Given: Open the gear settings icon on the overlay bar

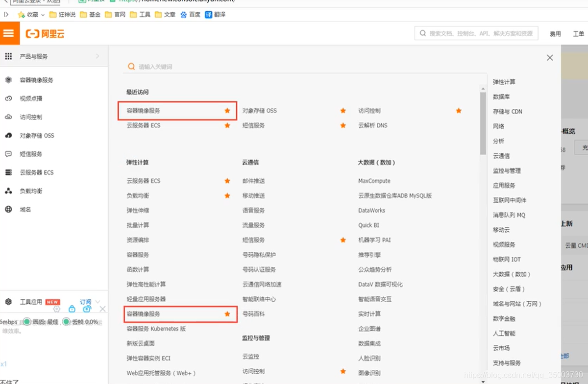Looking at the screenshot, I should (57, 309).
